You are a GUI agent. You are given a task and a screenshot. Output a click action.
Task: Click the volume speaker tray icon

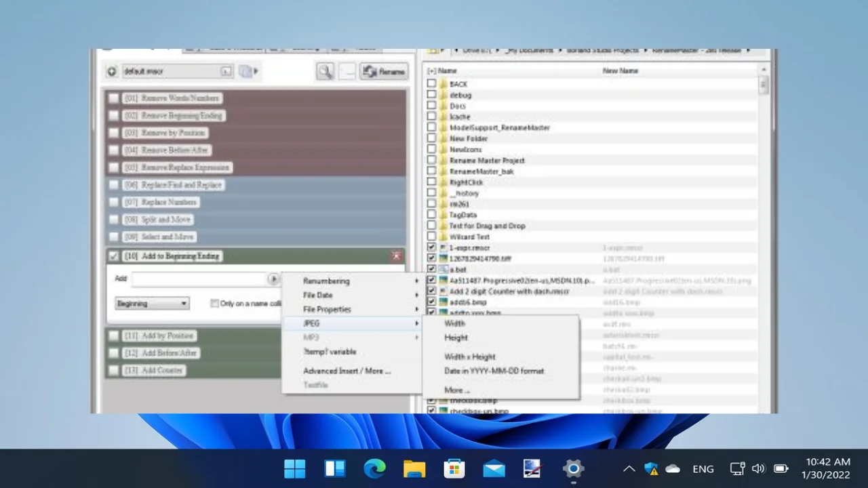click(759, 468)
